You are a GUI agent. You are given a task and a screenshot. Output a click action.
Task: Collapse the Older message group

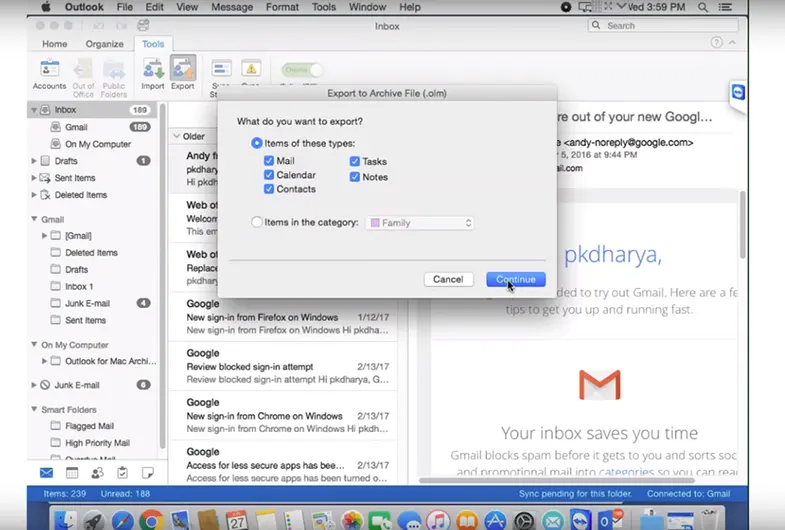tap(177, 136)
